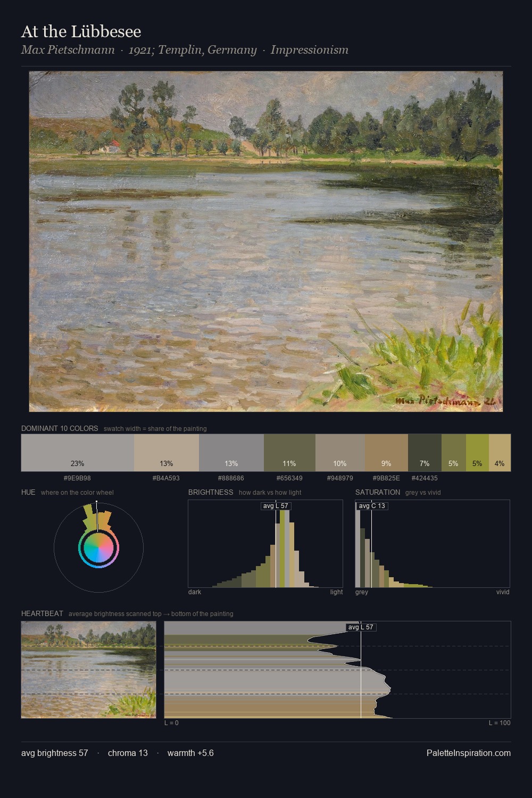This screenshot has width=532, height=798.
Task: Pick the dark #424435 swatch showing 7%
Action: pyautogui.click(x=425, y=453)
